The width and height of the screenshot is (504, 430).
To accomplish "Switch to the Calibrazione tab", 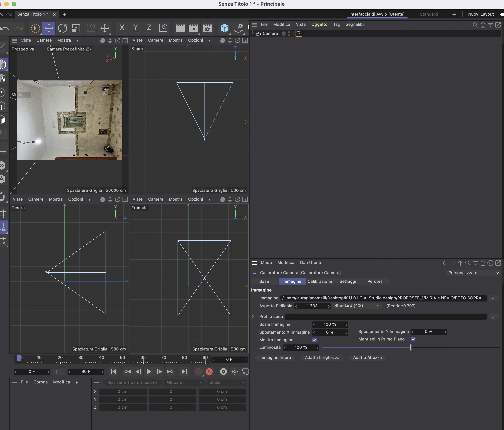I will click(319, 281).
